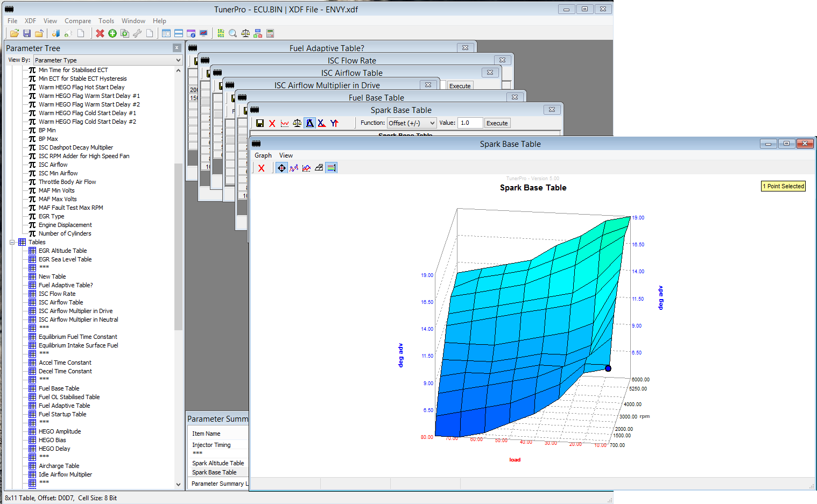The height and width of the screenshot is (504, 817).
Task: Toggle the point-select crosshair mode in graph toolbar
Action: click(281, 168)
